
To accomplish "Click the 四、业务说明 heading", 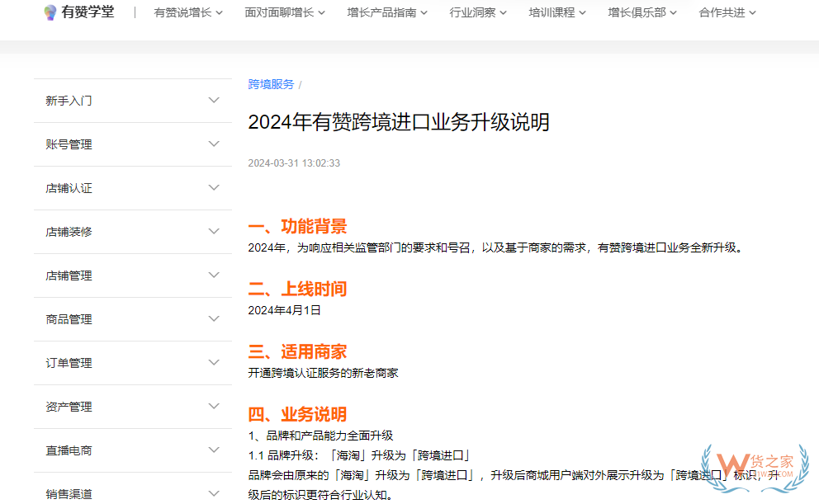I will (x=298, y=414).
